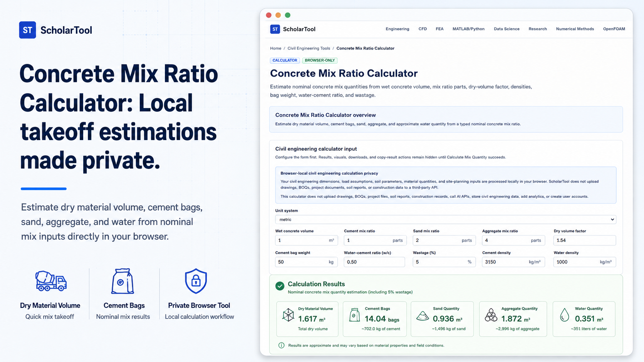The width and height of the screenshot is (644, 362).
Task: Open the Research nav item
Action: pyautogui.click(x=538, y=29)
